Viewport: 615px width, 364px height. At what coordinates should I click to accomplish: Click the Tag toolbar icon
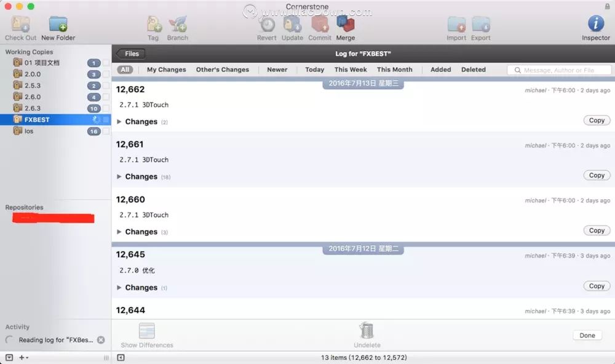154,25
